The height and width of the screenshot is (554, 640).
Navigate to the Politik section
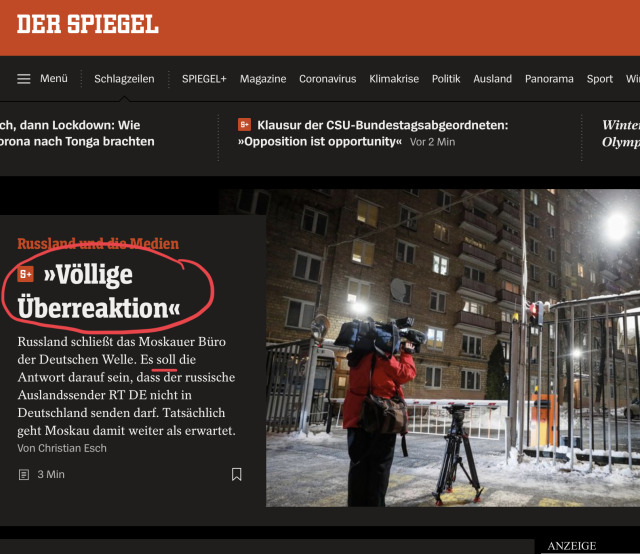tap(446, 79)
